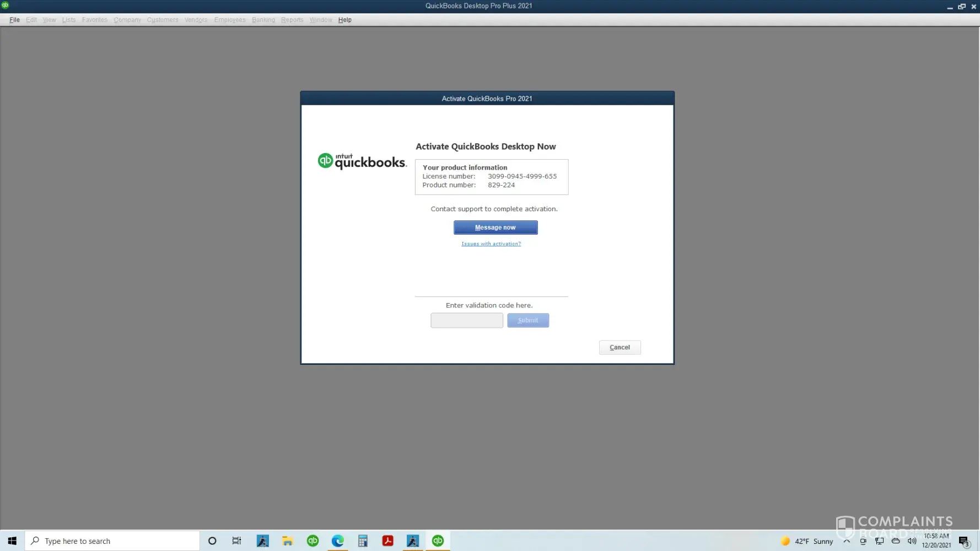Open the notification center with 3 alerts

click(x=964, y=541)
